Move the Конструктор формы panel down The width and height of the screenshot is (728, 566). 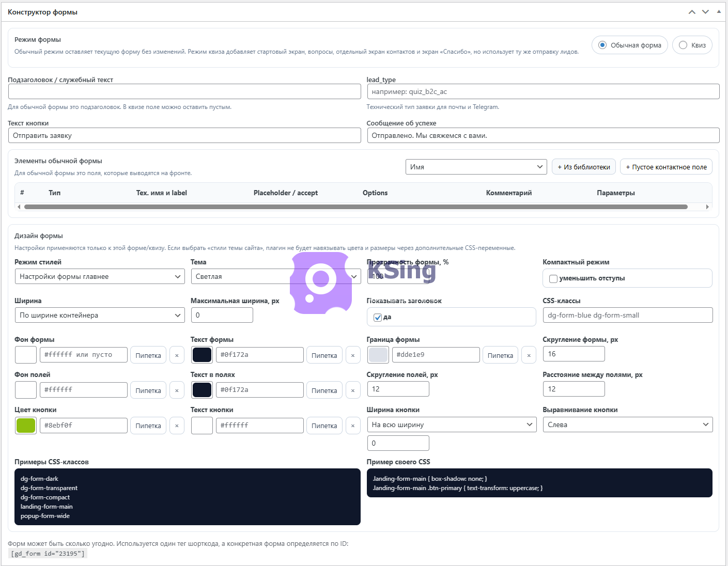(x=705, y=12)
